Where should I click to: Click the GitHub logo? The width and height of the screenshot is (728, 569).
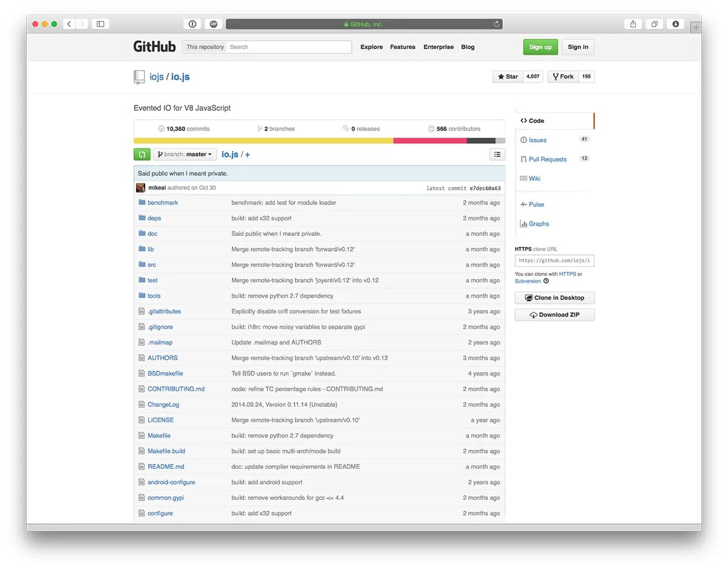155,47
